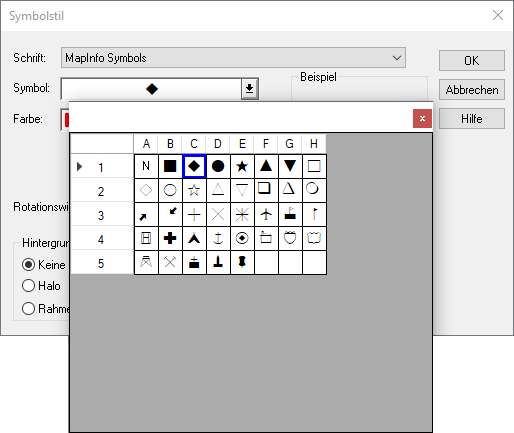Choose the outlined star symbol
The image size is (514, 433).
pyautogui.click(x=194, y=190)
